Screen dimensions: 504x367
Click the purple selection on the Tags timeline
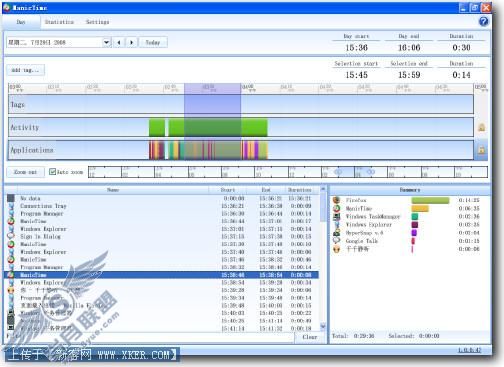(x=212, y=104)
